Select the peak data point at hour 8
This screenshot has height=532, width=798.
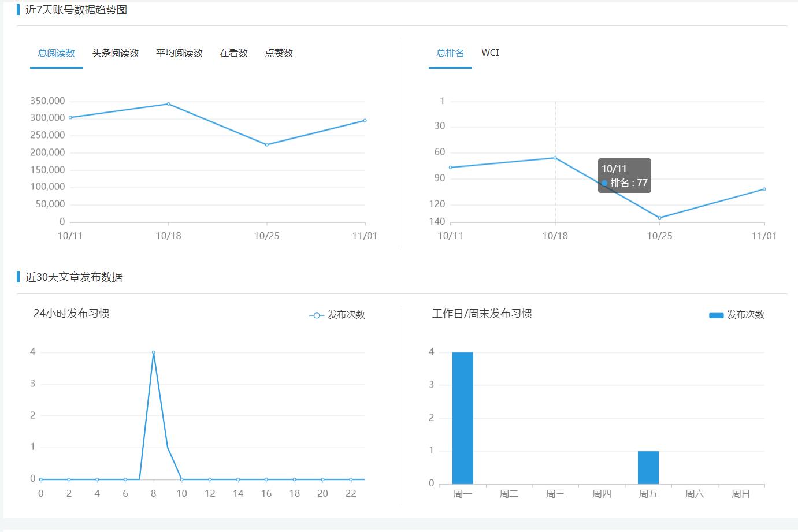[153, 351]
